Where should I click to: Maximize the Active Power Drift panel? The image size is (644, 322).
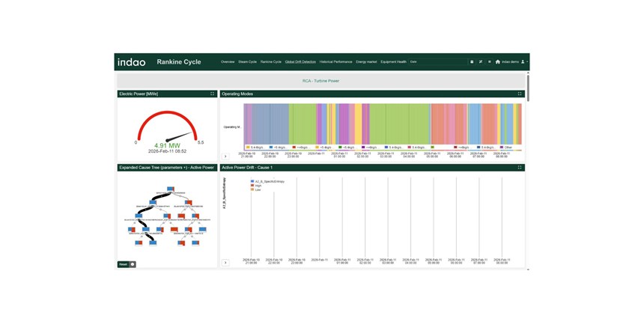pos(520,168)
